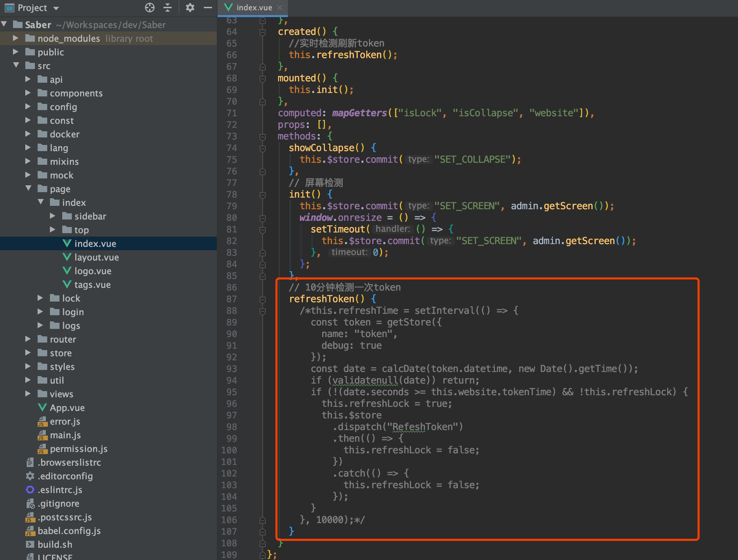Expand the util folder
The height and width of the screenshot is (560, 738).
(x=28, y=380)
